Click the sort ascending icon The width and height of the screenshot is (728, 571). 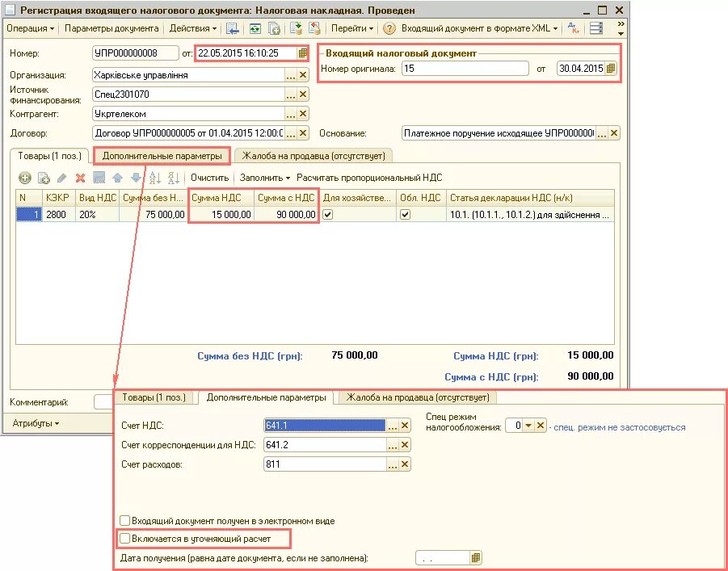click(x=155, y=178)
